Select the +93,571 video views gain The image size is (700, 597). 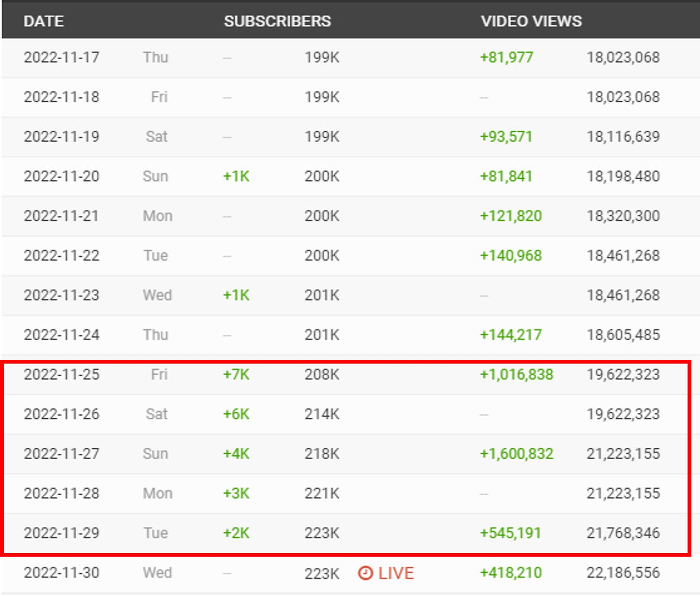(x=506, y=137)
